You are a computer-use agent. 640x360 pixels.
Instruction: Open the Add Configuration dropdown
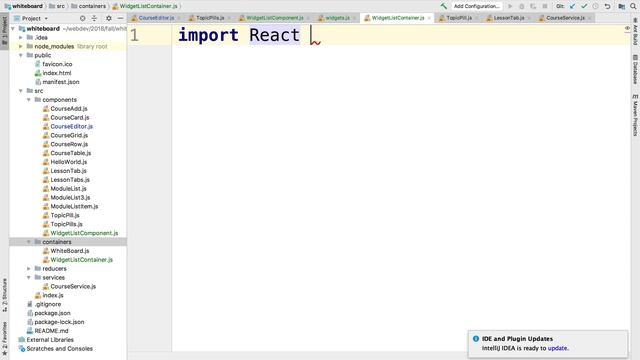[x=477, y=6]
